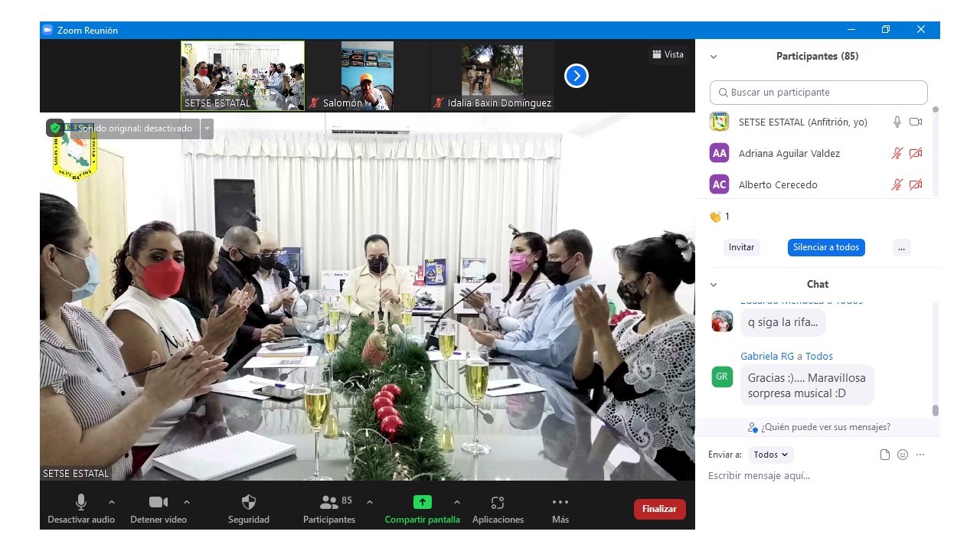Image resolution: width=980 pixels, height=551 pixels.
Task: Open participants more options ellipsis button
Action: tap(902, 247)
